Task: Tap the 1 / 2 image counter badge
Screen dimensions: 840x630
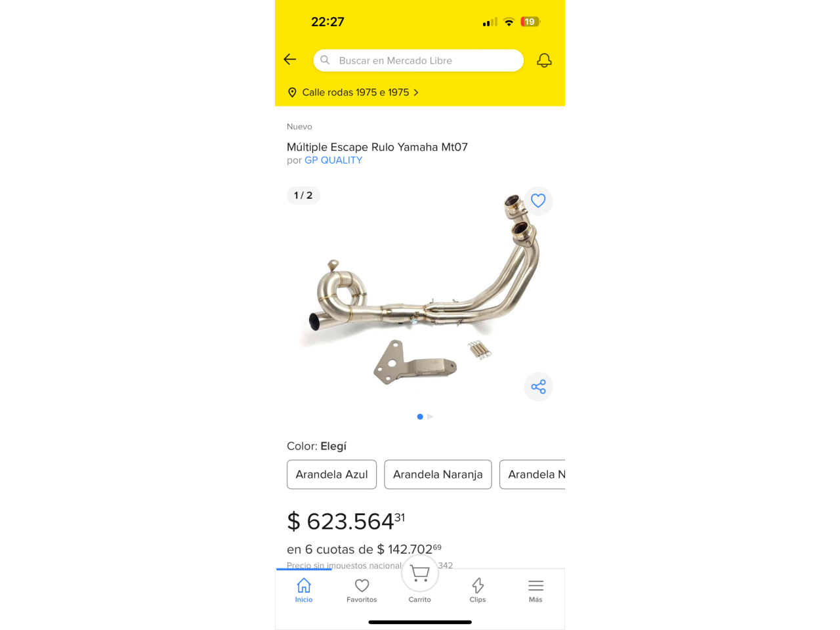Action: pyautogui.click(x=303, y=196)
